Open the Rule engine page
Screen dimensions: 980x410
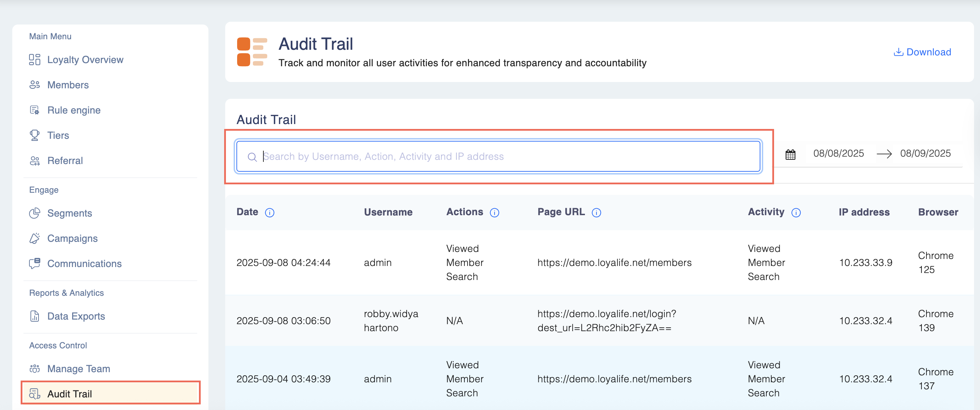click(x=74, y=110)
